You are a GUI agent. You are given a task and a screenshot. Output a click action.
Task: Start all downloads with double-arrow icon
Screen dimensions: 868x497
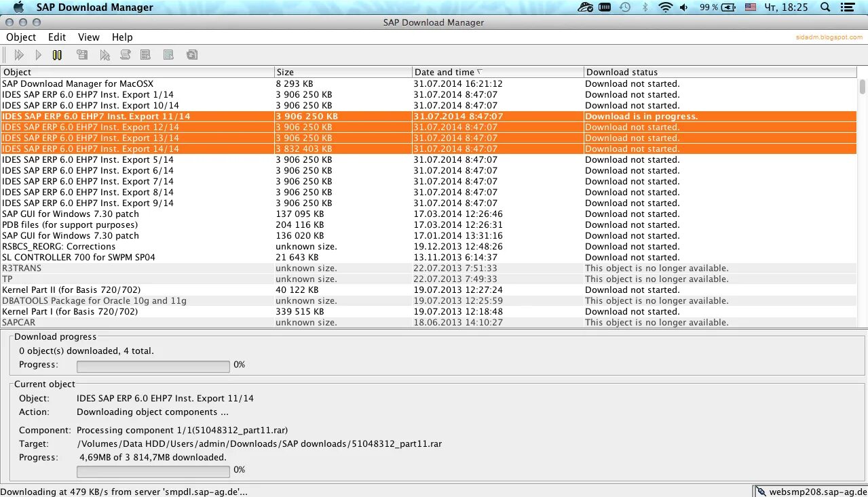[x=19, y=55]
